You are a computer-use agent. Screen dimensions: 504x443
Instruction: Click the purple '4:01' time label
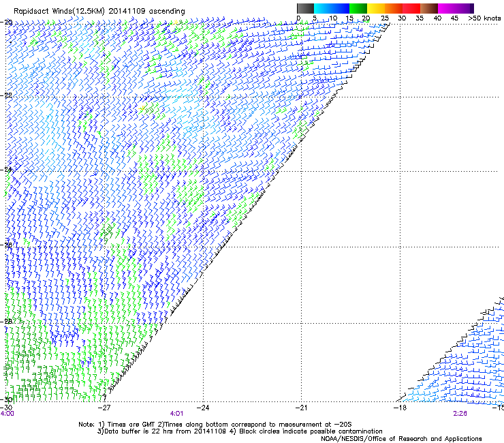(x=176, y=414)
